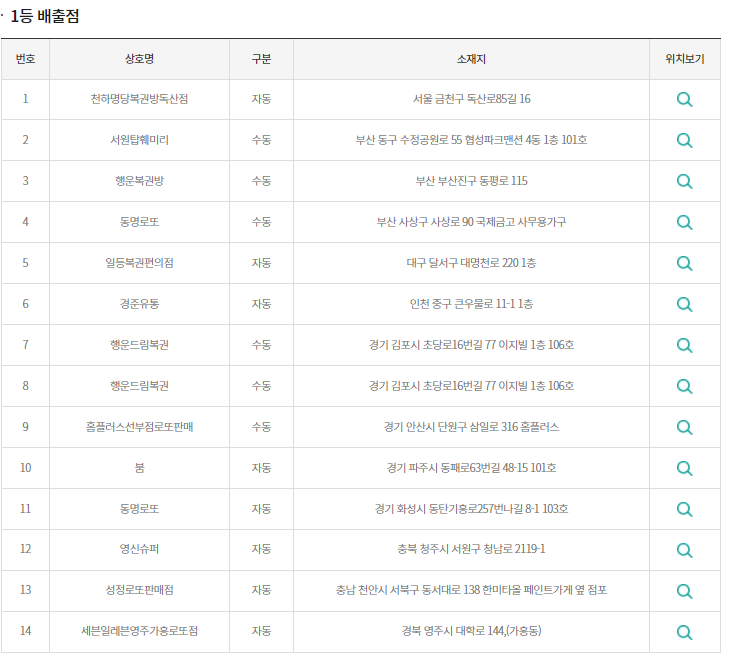Viewport: 729px width, 665px height.
Task: Open location view for 영신슈퍼
Action: point(684,550)
